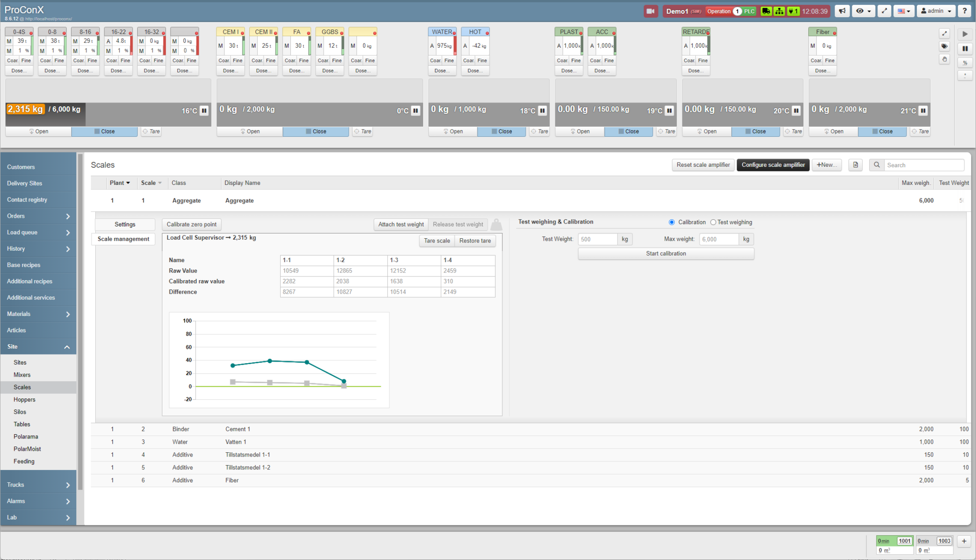Click the megaphone announcements icon
Screen dimensions: 976x560
[x=843, y=11]
